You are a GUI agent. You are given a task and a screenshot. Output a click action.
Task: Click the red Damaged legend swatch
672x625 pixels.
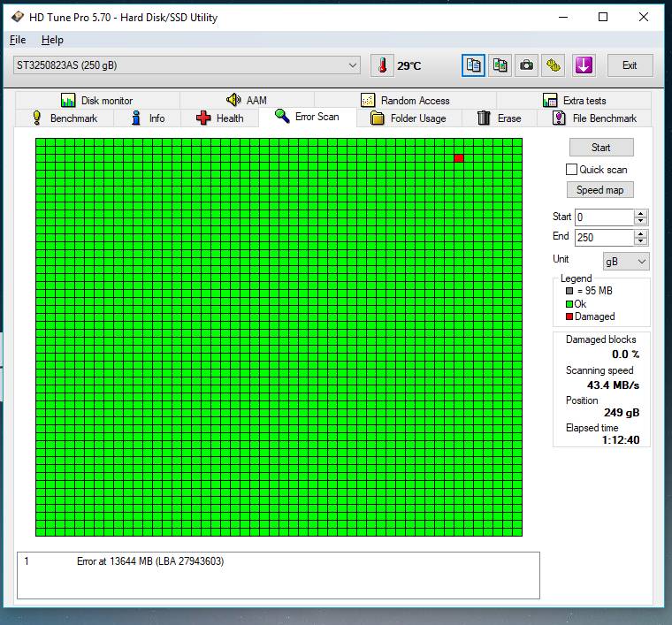pyautogui.click(x=569, y=316)
